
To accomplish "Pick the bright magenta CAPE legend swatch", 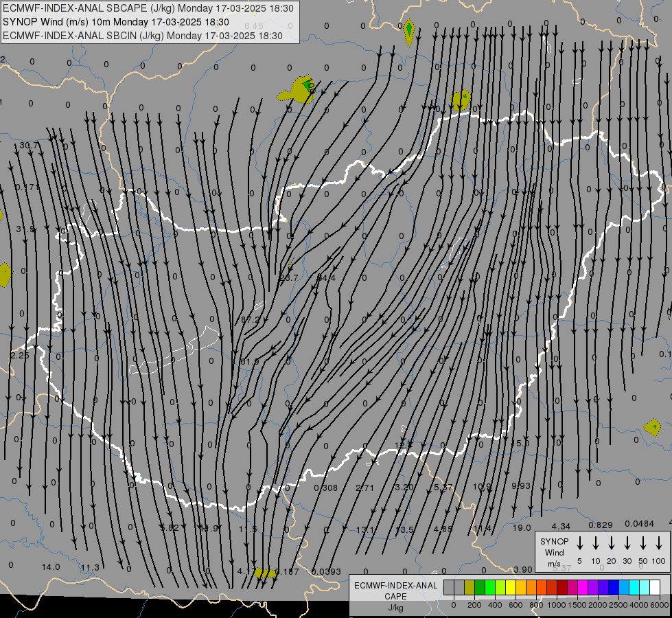I will pyautogui.click(x=583, y=587).
